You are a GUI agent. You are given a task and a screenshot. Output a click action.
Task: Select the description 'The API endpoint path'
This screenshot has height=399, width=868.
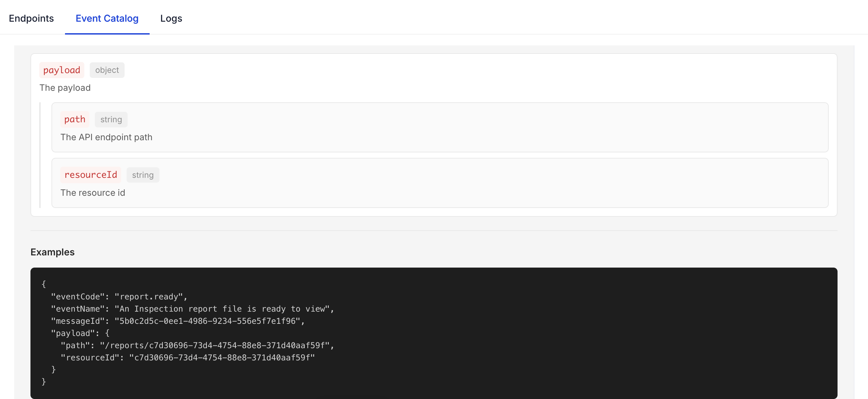coord(106,137)
